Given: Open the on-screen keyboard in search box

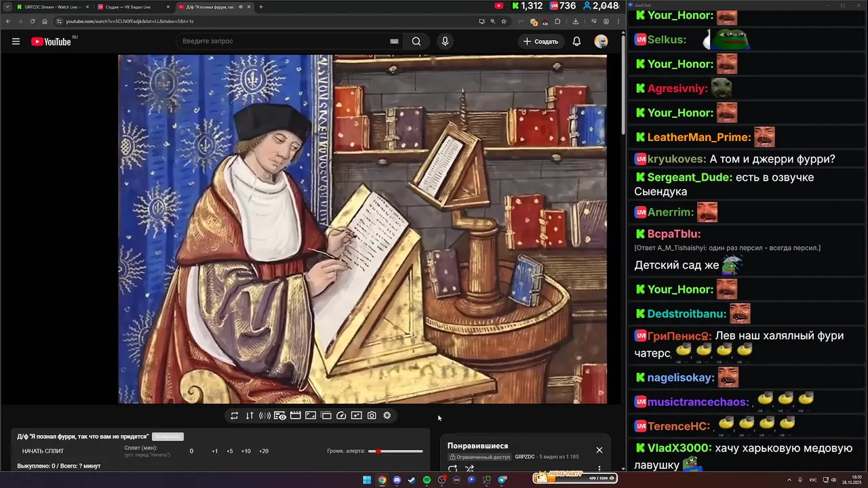Looking at the screenshot, I should coord(394,41).
